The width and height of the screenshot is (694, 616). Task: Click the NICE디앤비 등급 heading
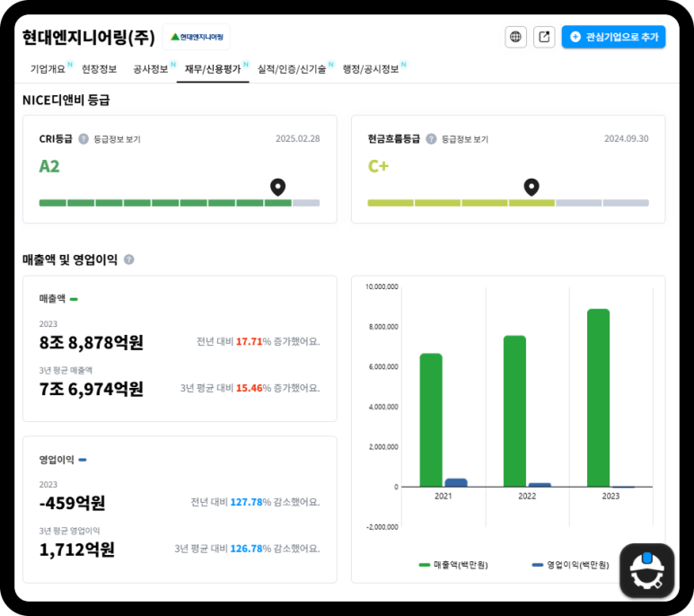click(x=66, y=100)
